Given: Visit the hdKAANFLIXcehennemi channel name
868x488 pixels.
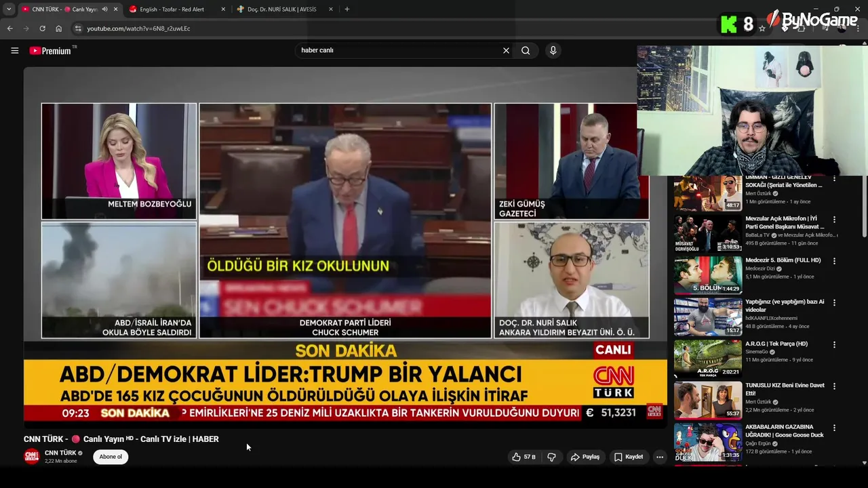Looking at the screenshot, I should coord(771,318).
